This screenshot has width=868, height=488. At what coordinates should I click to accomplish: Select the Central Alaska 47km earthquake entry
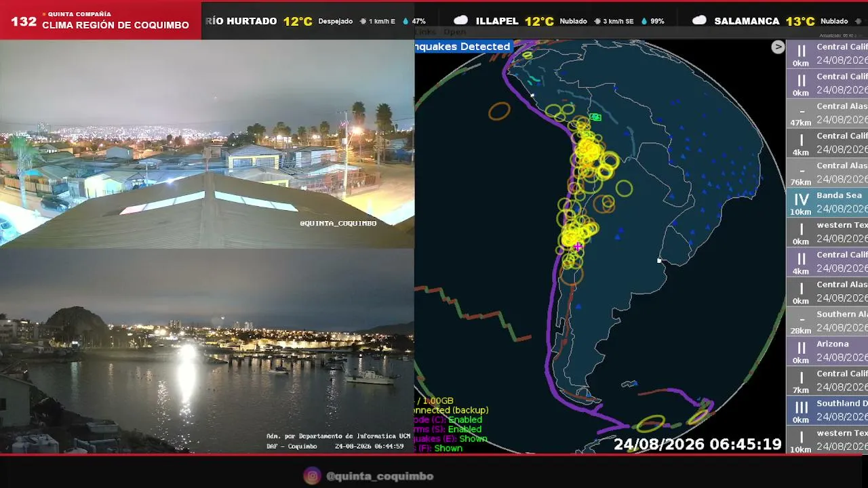point(827,113)
